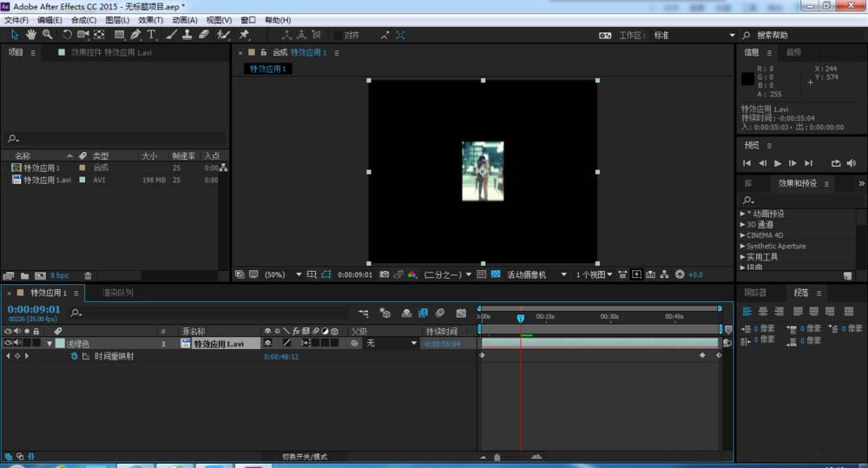This screenshot has height=468, width=868.
Task: Select the Rotation tool
Action: (x=67, y=35)
